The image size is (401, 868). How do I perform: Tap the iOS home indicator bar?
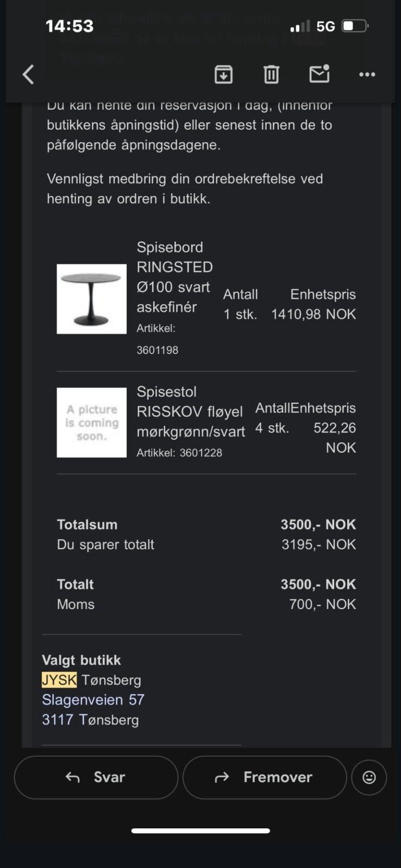tap(200, 831)
